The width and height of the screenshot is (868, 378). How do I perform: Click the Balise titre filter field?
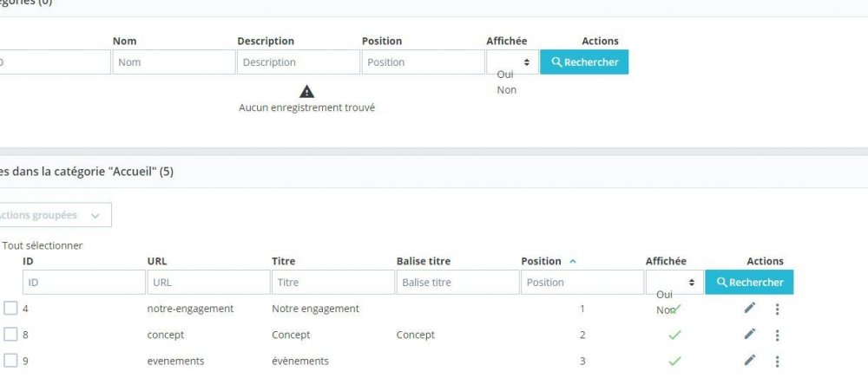click(457, 283)
